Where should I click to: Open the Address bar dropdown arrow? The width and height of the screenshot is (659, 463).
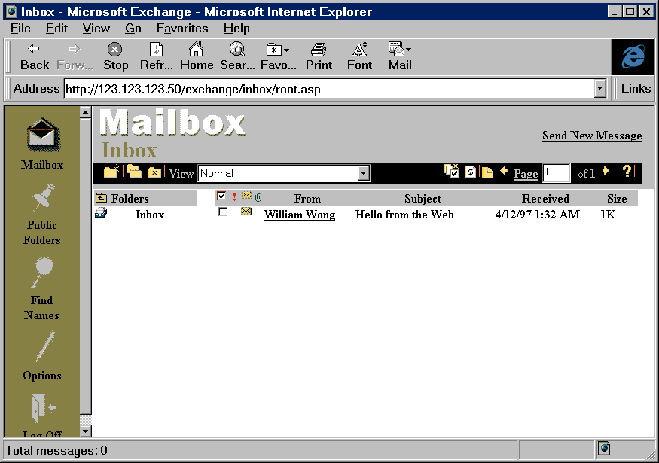600,89
